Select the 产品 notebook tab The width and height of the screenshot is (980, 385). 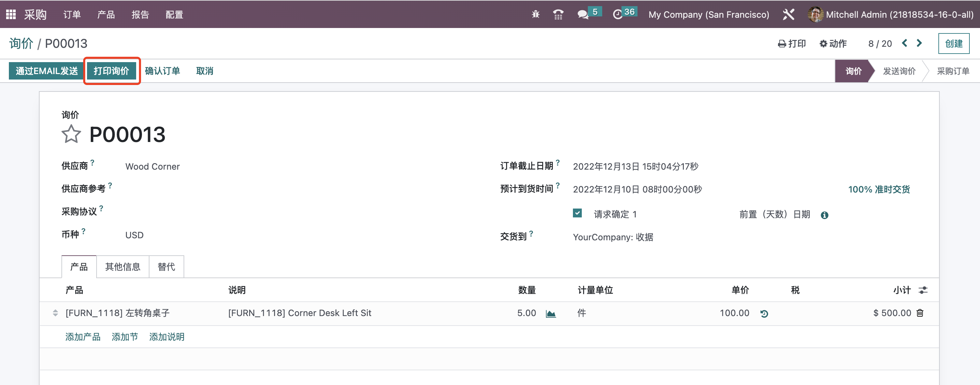[x=79, y=267]
